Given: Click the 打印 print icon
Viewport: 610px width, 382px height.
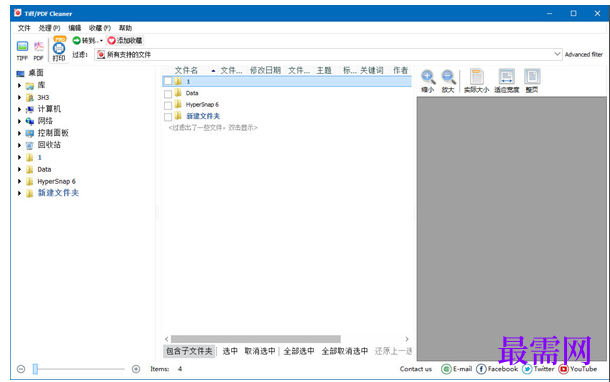Looking at the screenshot, I should [59, 48].
